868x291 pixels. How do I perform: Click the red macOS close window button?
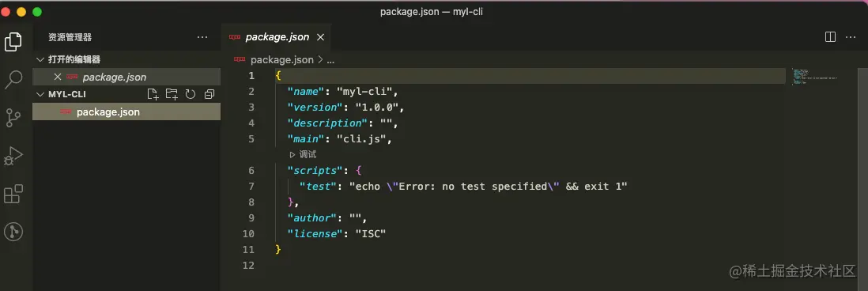[6, 12]
